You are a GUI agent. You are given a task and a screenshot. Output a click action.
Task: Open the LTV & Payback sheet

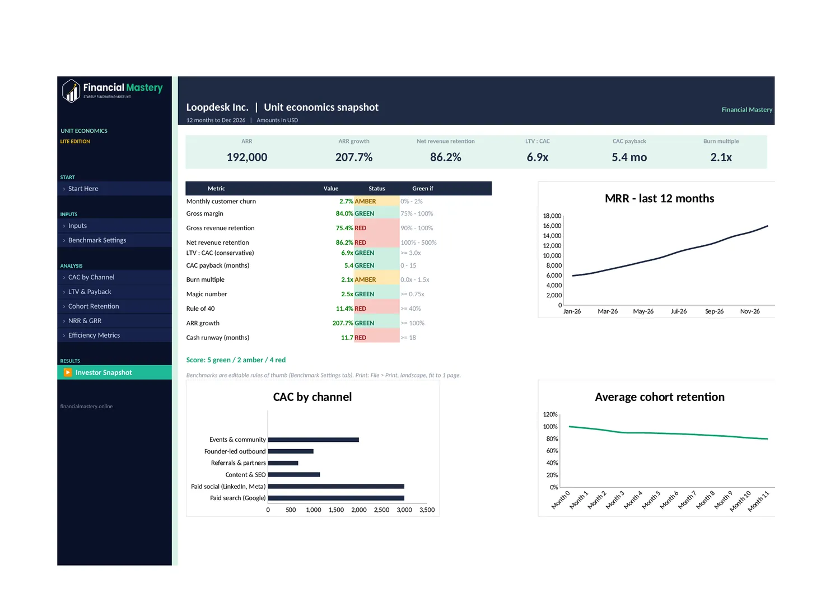[114, 292]
